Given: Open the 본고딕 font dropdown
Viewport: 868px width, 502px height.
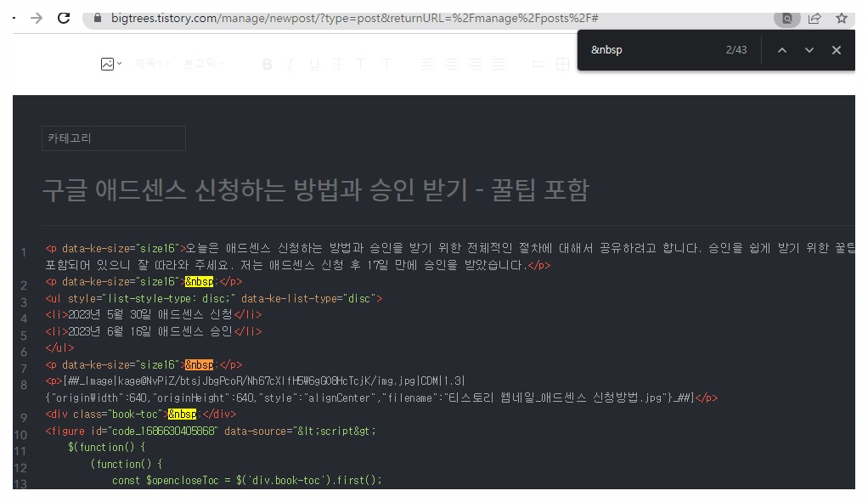Looking at the screenshot, I should (x=203, y=64).
